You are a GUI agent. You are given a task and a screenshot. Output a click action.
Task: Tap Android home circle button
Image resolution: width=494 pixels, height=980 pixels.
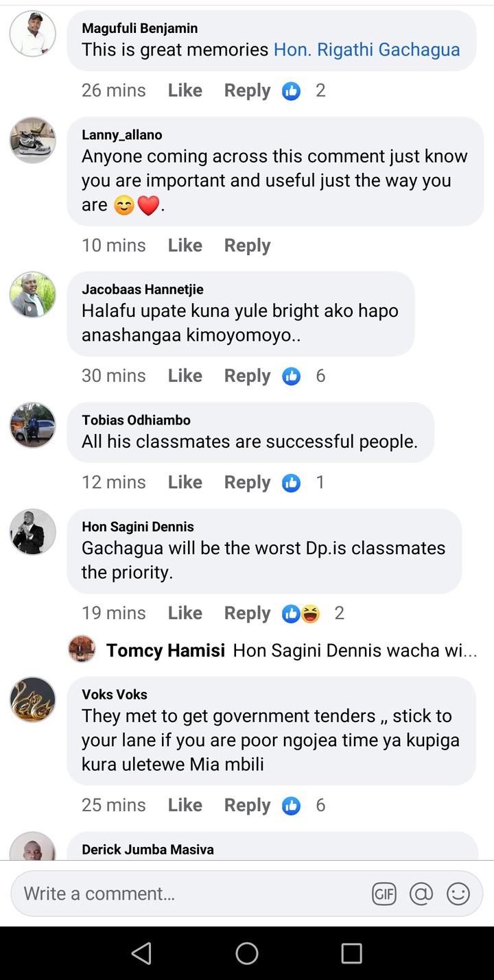point(247,953)
